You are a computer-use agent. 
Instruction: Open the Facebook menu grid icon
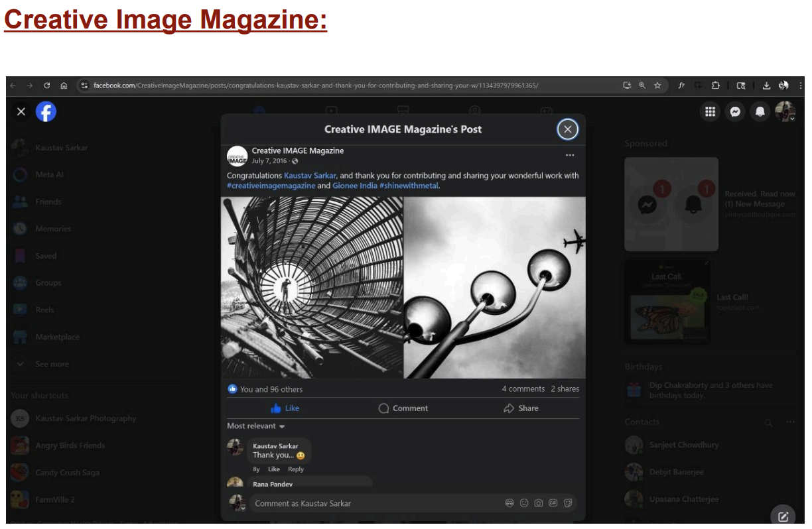(710, 112)
